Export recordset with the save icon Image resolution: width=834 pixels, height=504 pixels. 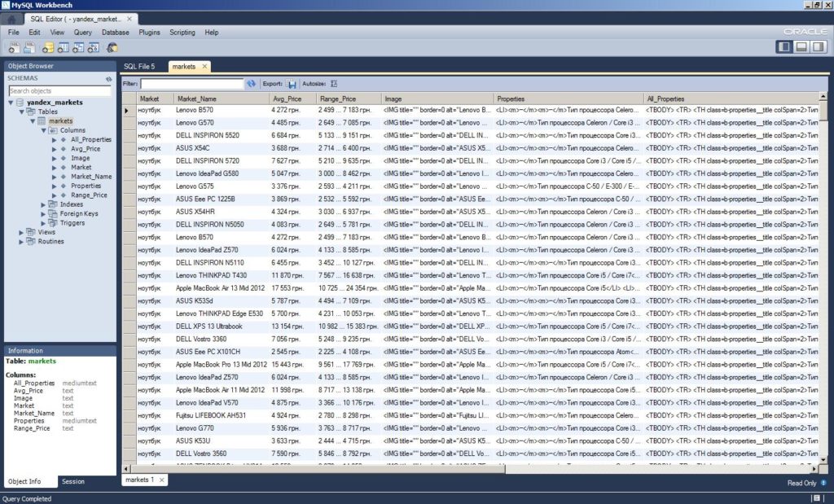coord(291,84)
